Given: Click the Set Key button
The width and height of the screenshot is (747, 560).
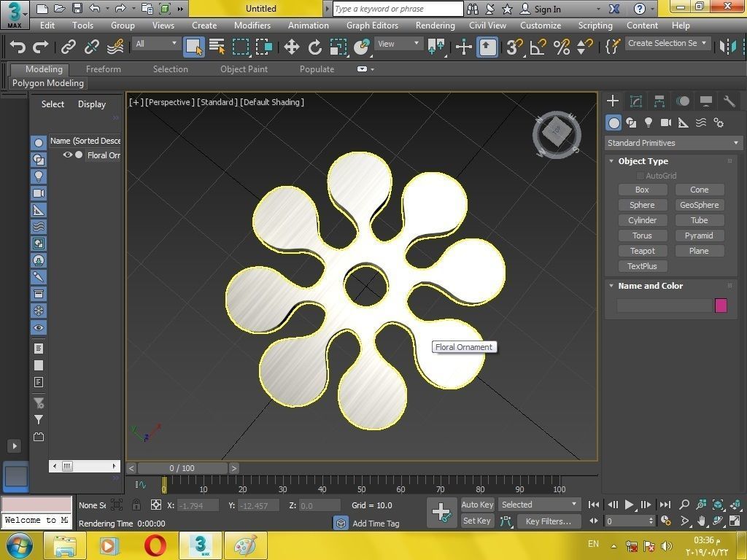Looking at the screenshot, I should pyautogui.click(x=476, y=521).
